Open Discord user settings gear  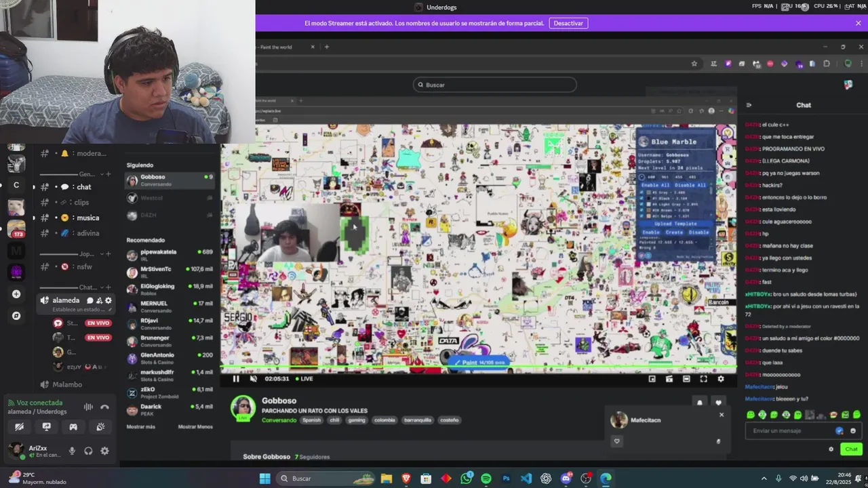(104, 451)
